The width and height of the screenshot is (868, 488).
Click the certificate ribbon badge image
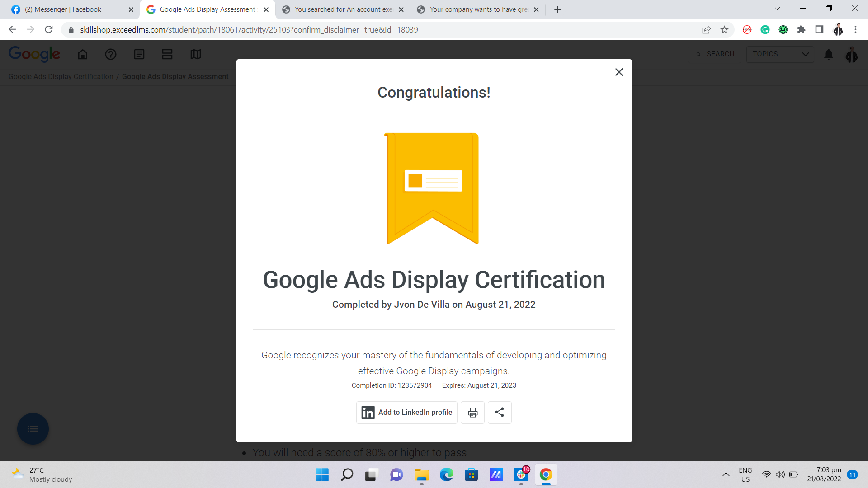tap(432, 188)
